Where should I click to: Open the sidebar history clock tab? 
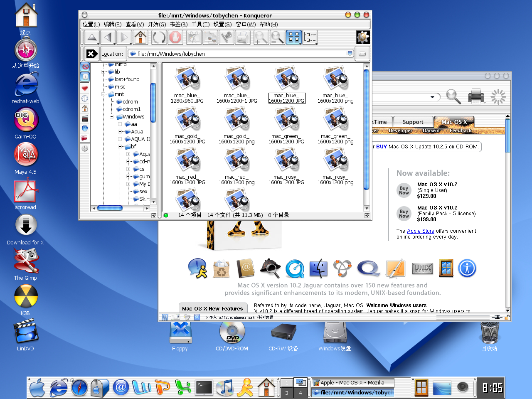click(85, 99)
